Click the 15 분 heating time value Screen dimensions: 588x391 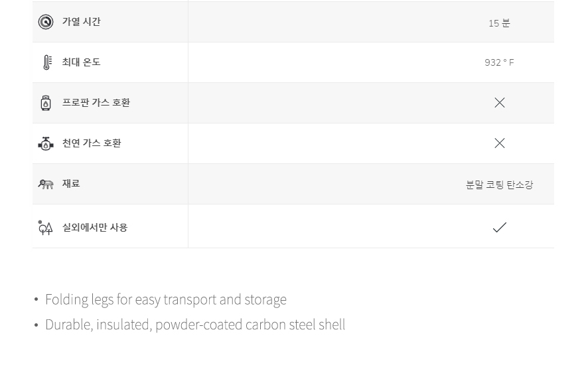tap(499, 23)
